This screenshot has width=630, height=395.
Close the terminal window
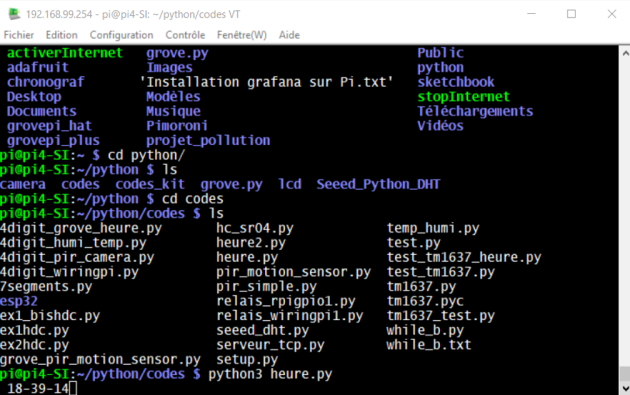point(612,14)
